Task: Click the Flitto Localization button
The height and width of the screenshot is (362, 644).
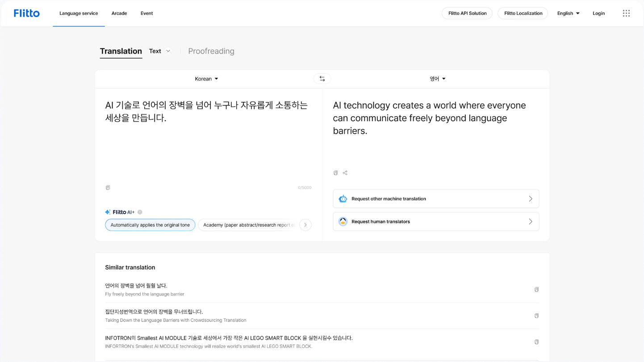Action: (523, 13)
